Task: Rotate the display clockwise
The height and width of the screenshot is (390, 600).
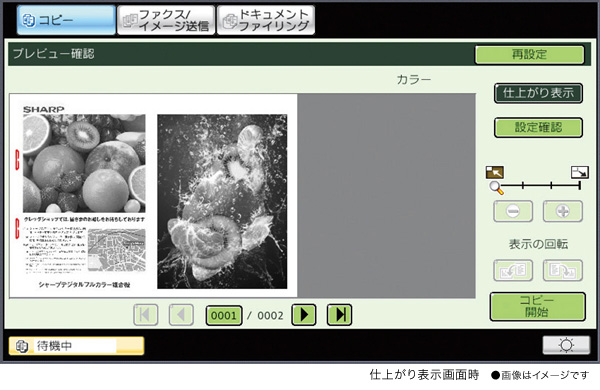Action: click(562, 270)
